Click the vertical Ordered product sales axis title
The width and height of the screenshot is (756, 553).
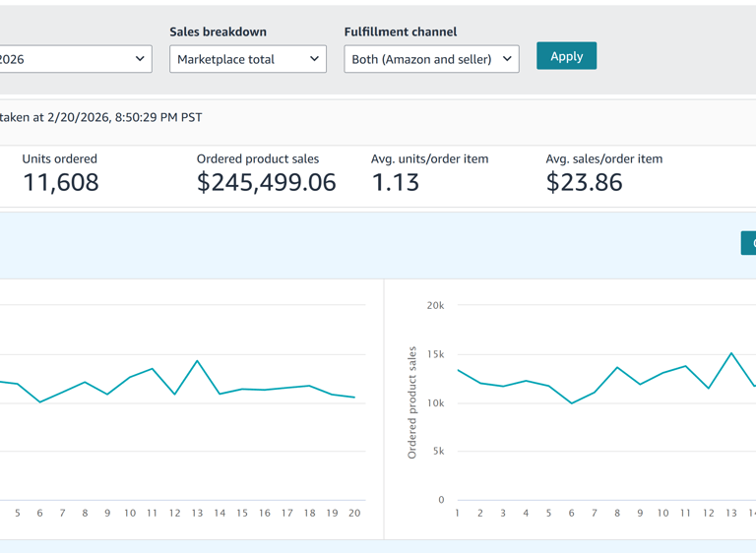[412, 402]
